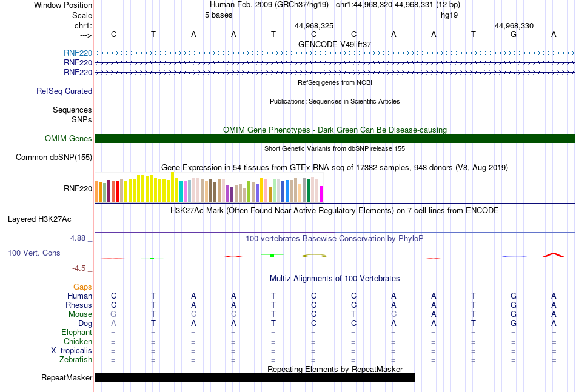The image size is (576, 392).
Task: Click the chr1: label in the base position track
Action: point(83,25)
